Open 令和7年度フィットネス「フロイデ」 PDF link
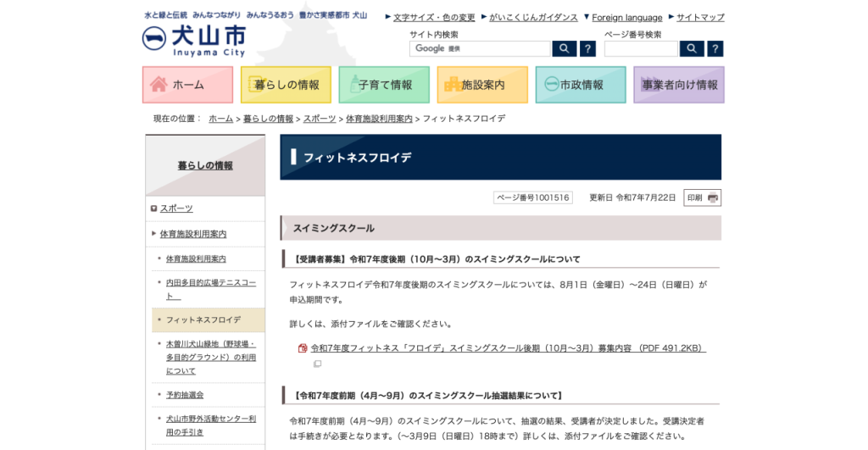 coord(509,348)
